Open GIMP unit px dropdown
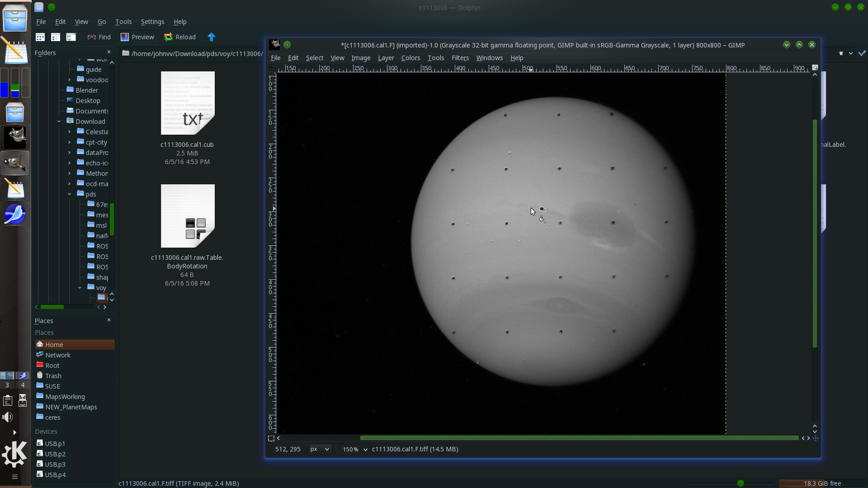 pos(320,449)
